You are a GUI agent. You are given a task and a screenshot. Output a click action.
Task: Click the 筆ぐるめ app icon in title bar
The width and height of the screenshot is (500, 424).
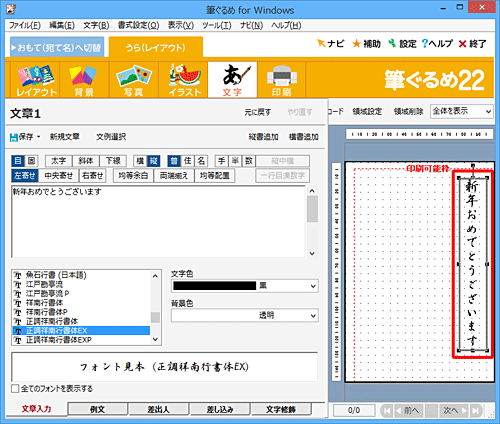pos(11,9)
